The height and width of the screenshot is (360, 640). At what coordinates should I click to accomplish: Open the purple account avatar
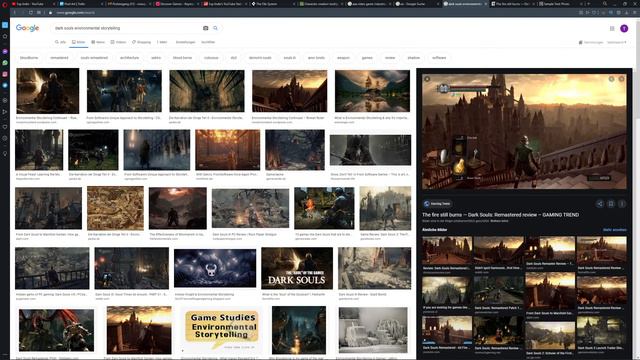624,28
